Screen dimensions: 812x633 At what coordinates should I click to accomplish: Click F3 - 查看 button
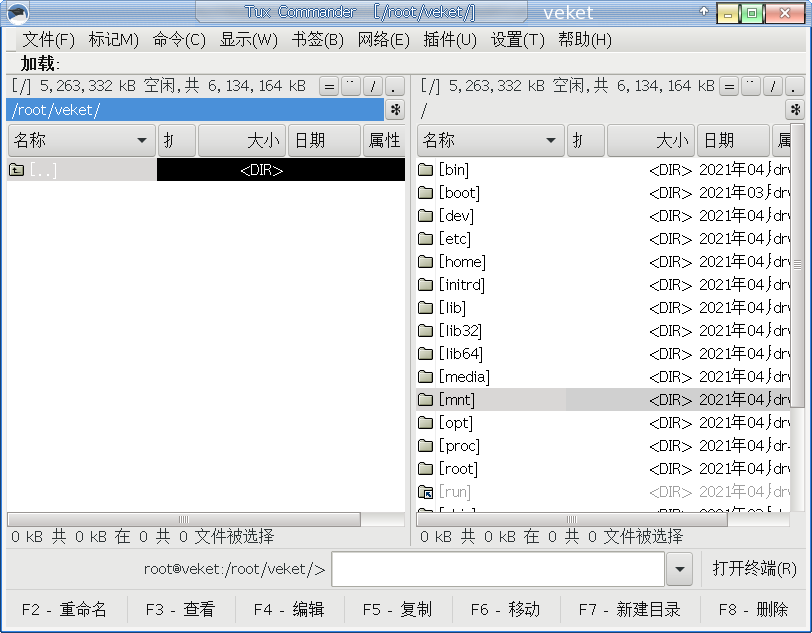click(x=180, y=609)
